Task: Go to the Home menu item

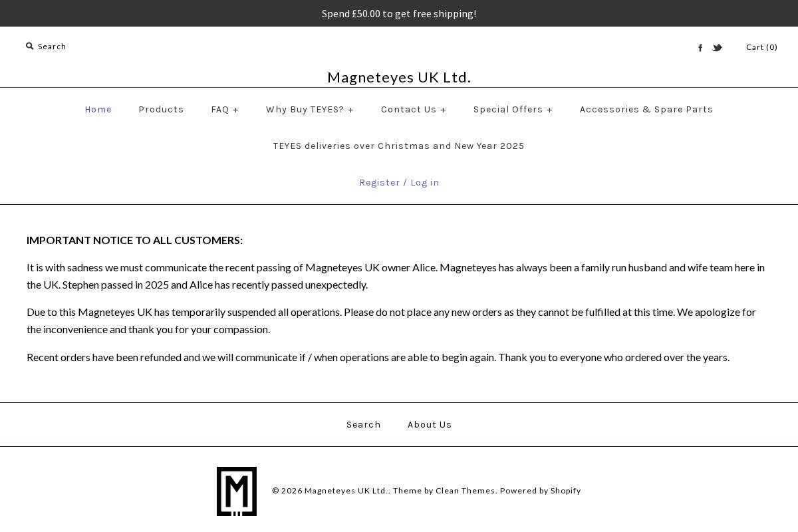Action: coord(98,110)
